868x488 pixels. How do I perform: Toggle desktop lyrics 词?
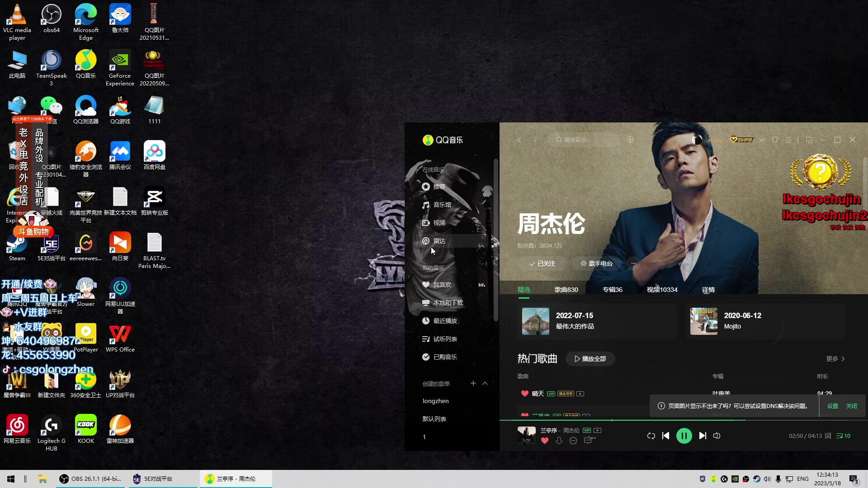pos(828,436)
